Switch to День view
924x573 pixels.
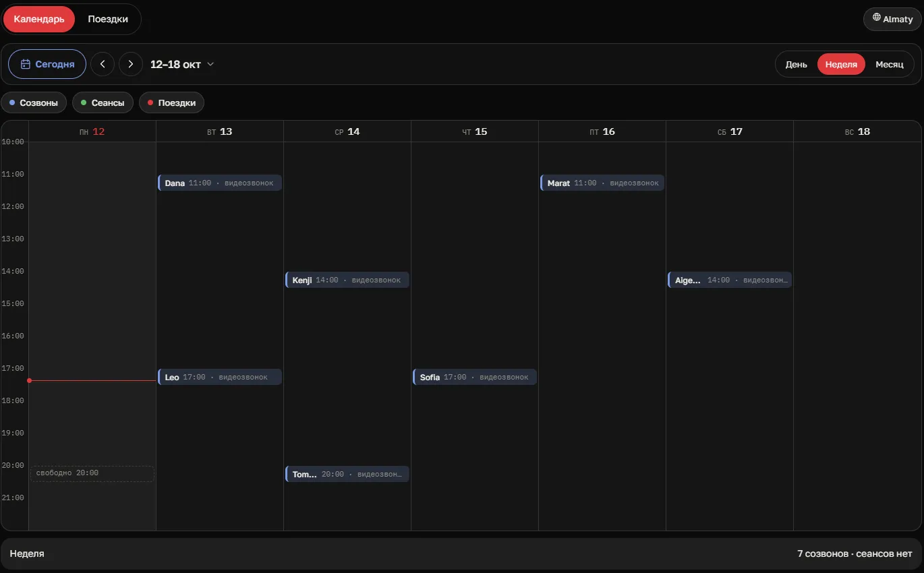797,64
